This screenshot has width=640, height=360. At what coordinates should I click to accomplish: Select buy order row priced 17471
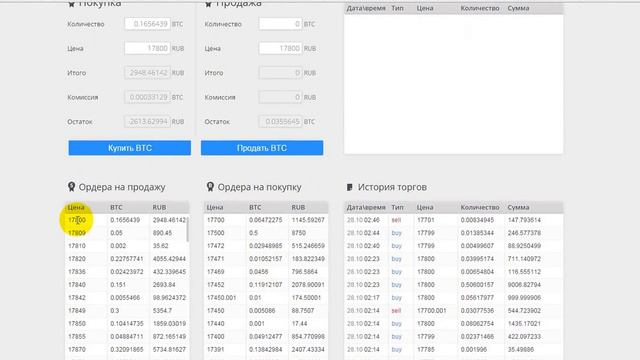coord(266,259)
